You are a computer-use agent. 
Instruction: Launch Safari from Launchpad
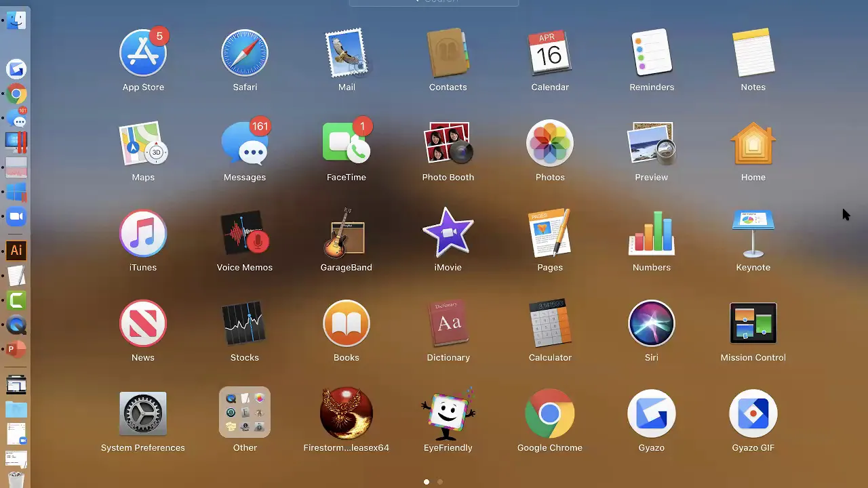point(245,53)
